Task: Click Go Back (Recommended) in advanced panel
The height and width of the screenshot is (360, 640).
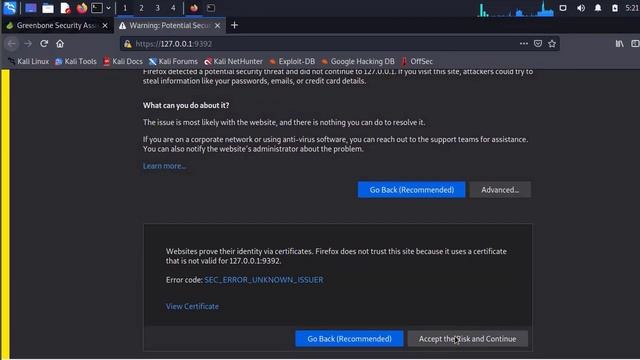Action: [x=349, y=339]
